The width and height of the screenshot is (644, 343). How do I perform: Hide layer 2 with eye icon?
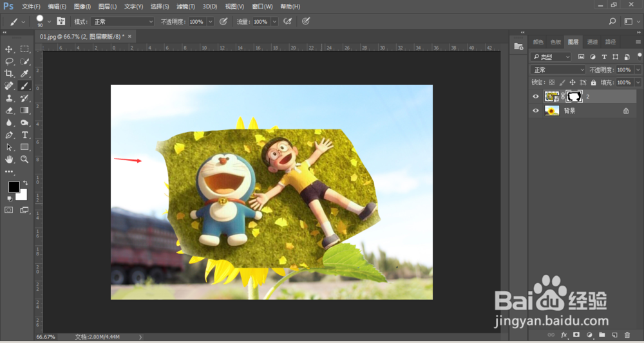point(536,97)
